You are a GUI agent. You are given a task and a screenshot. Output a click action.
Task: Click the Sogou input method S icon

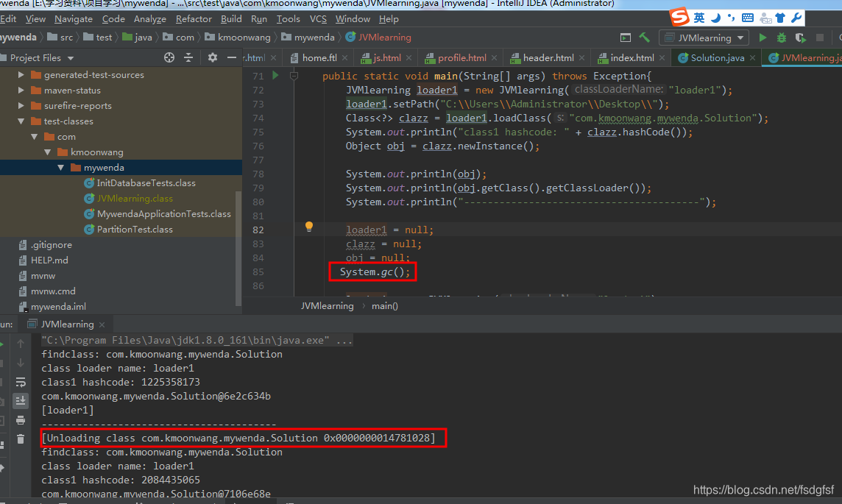[x=679, y=17]
